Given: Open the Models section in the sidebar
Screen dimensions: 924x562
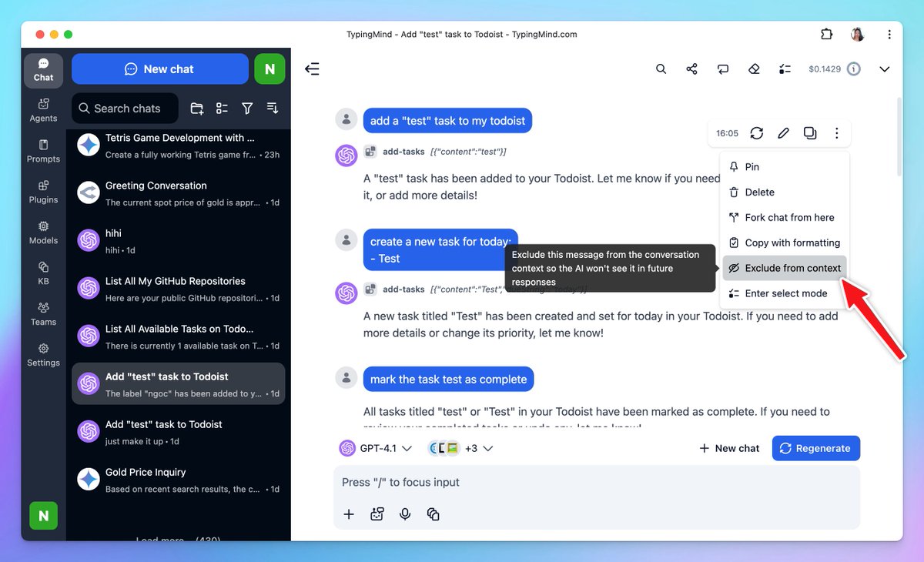Looking at the screenshot, I should point(43,233).
